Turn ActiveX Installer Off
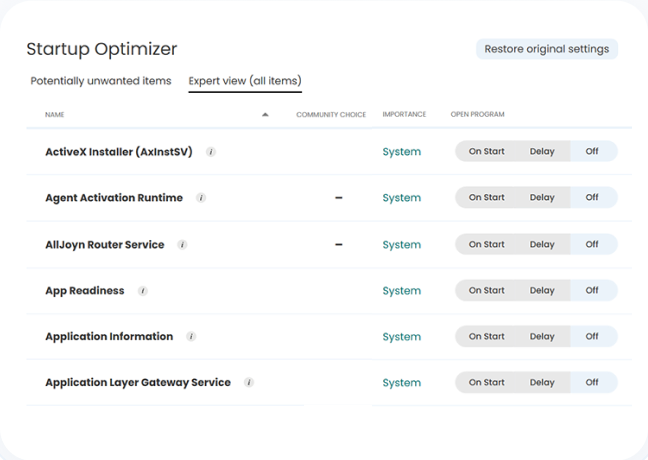The height and width of the screenshot is (460, 648). 592,151
